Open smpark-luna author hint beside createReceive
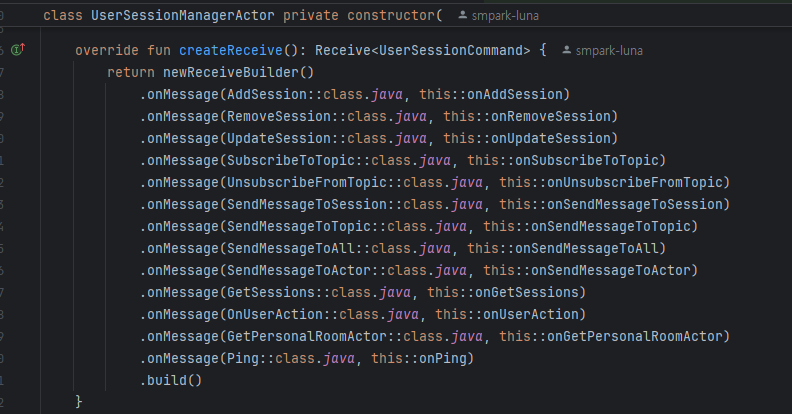792x414 pixels. pos(611,50)
